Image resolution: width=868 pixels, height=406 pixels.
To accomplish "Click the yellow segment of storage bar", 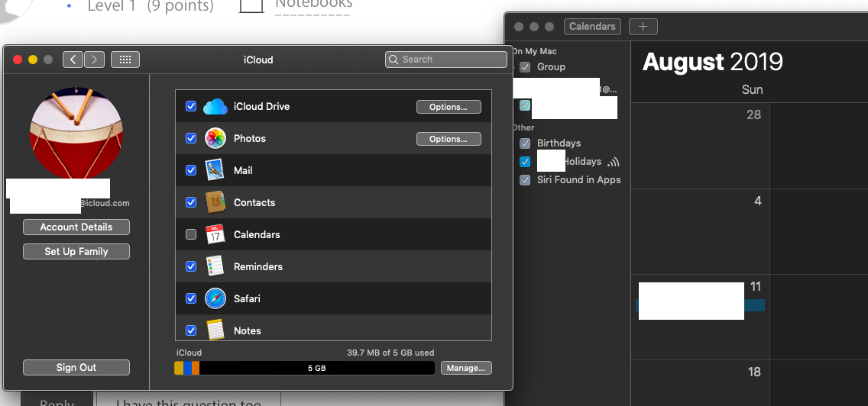I will tap(179, 368).
